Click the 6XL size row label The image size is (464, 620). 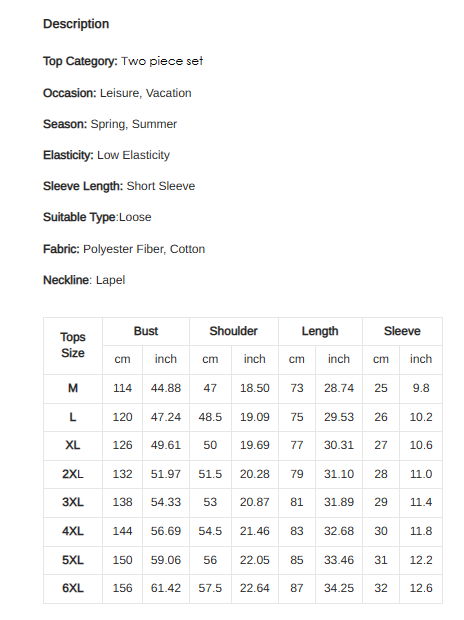coord(73,588)
